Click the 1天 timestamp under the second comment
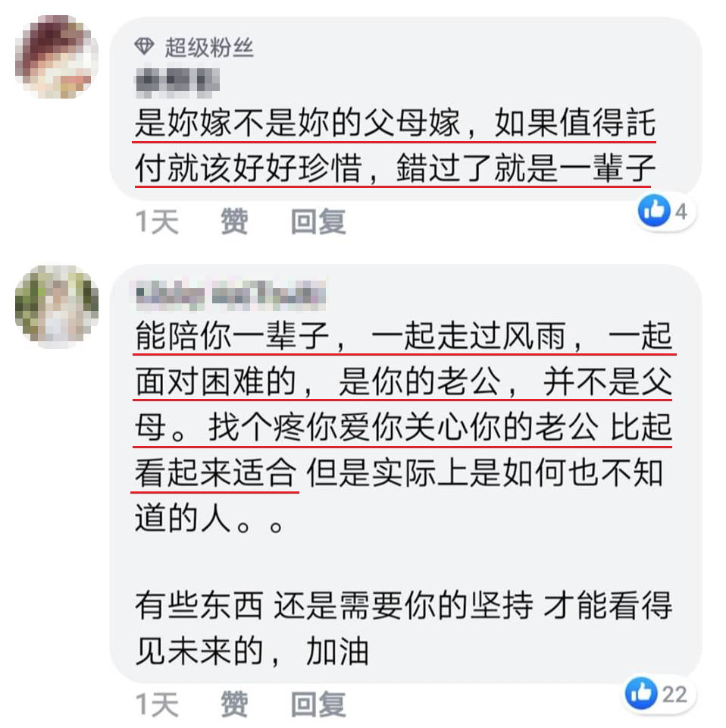This screenshot has height=728, width=726. pyautogui.click(x=157, y=704)
